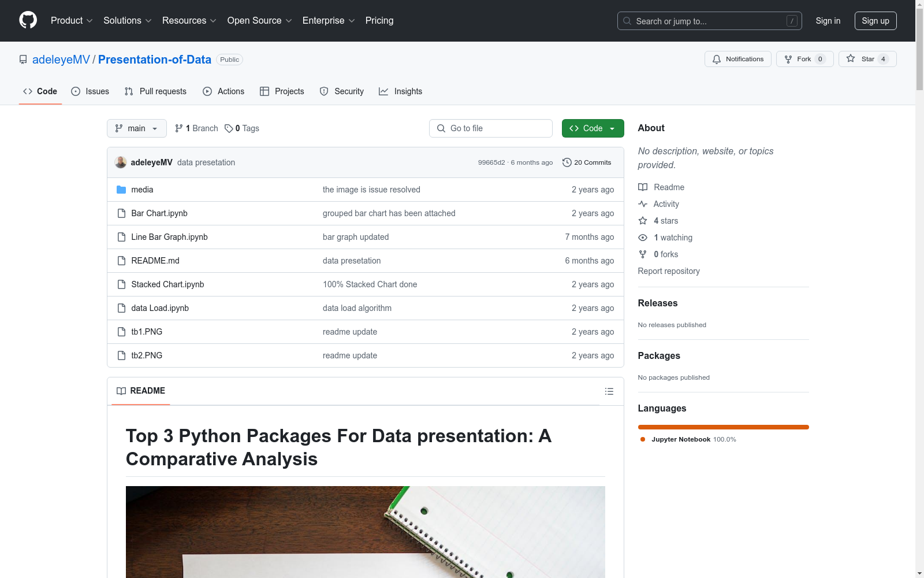924x578 pixels.
Task: Click the orange Jupyter Notebook language dot
Action: tap(643, 439)
